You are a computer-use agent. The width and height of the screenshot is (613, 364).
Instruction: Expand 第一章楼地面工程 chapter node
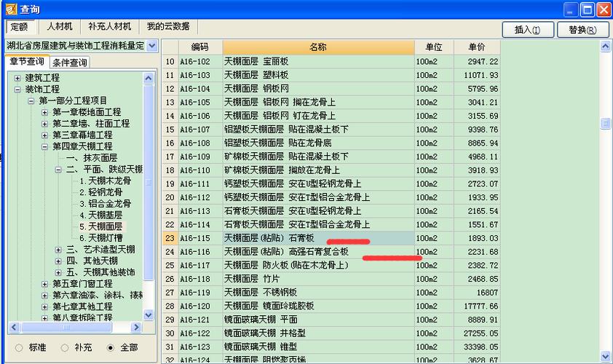pyautogui.click(x=44, y=112)
